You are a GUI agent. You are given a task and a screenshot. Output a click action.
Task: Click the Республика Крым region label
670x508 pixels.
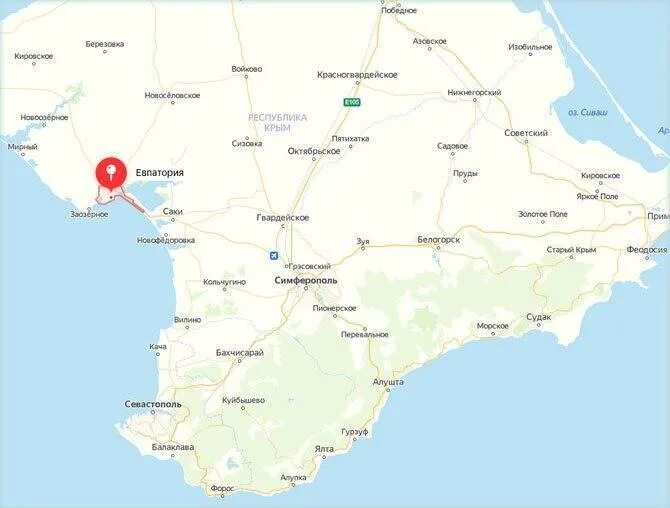[277, 122]
